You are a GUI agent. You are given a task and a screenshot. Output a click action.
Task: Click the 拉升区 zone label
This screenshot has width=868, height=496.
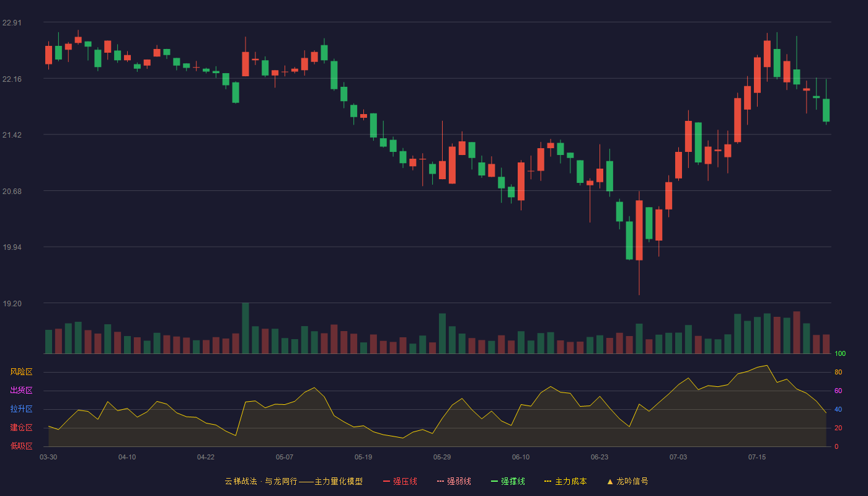point(22,409)
